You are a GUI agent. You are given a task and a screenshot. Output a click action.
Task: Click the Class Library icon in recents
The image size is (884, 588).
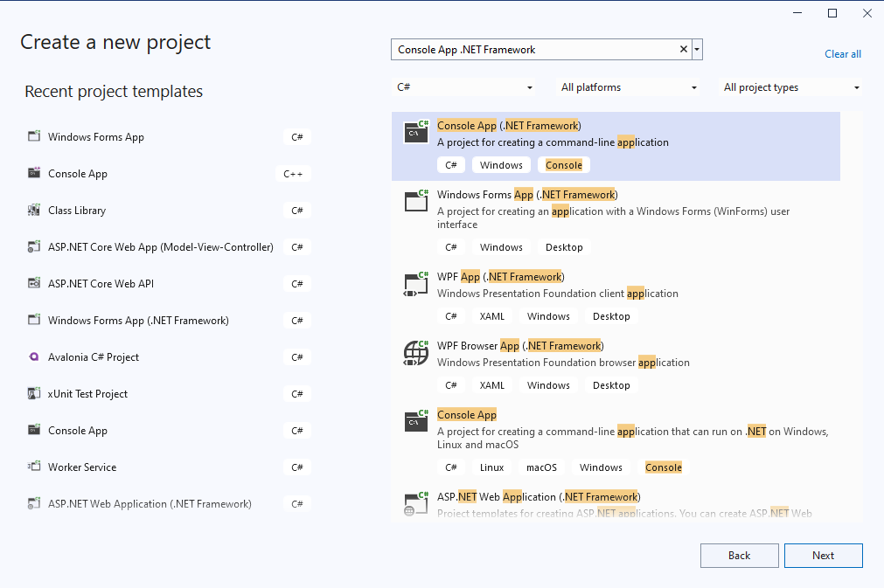pyautogui.click(x=34, y=211)
